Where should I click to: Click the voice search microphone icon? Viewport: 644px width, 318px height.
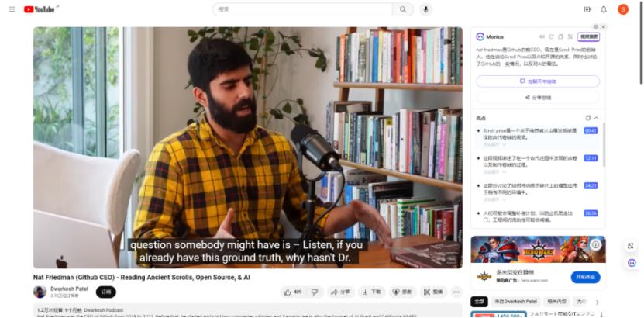point(425,9)
